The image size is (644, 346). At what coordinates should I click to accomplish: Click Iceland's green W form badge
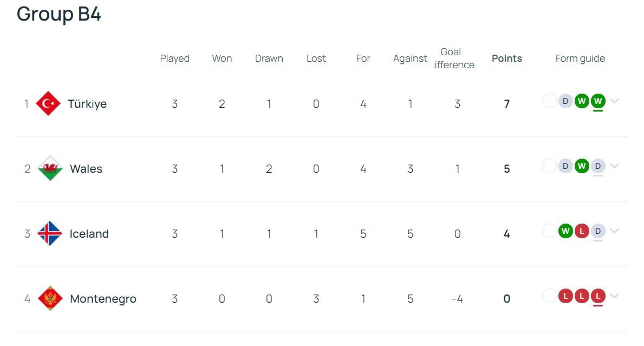(565, 231)
